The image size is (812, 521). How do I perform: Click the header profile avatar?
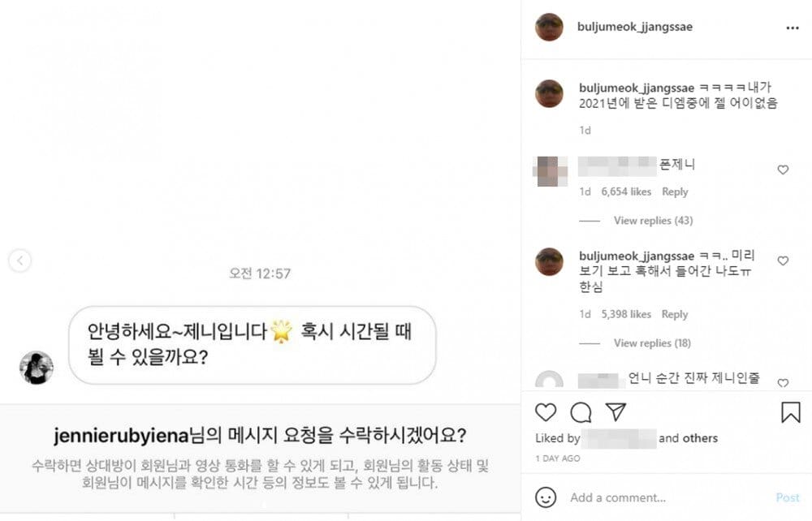click(x=549, y=27)
